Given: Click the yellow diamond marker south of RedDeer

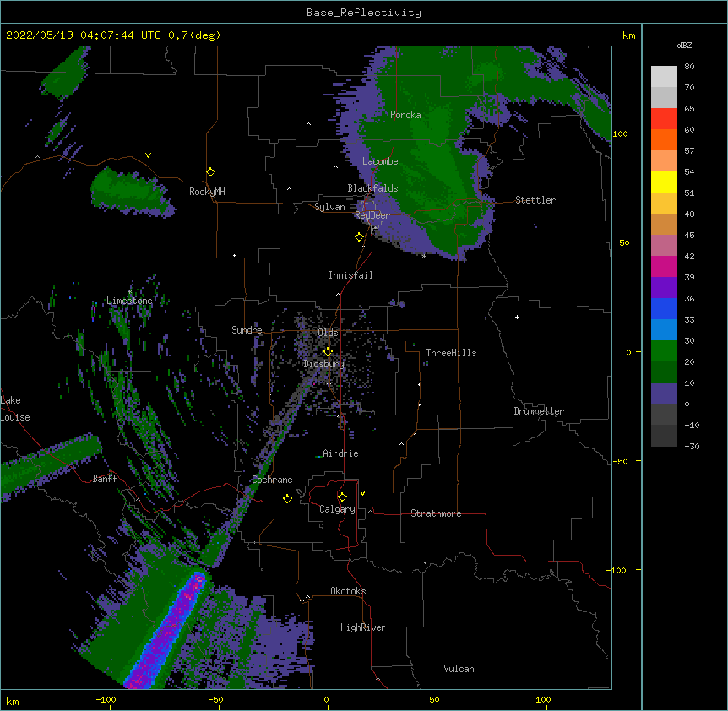Looking at the screenshot, I should pyautogui.click(x=360, y=237).
